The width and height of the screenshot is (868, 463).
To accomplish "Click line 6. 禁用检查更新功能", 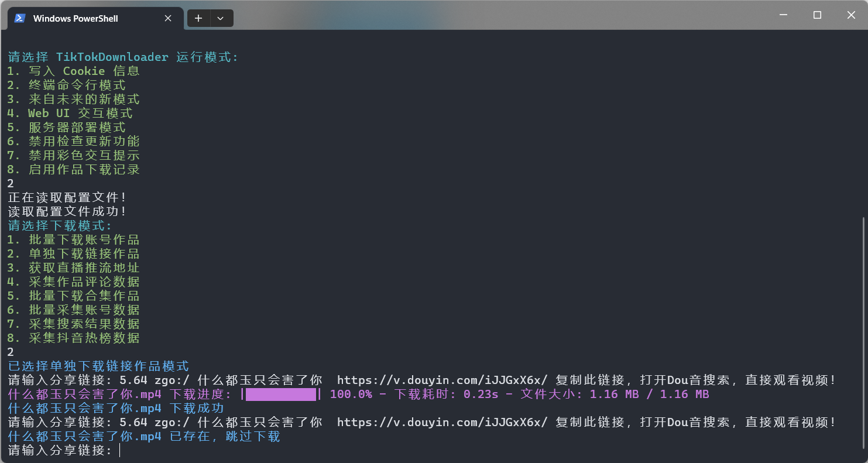I will [x=74, y=141].
